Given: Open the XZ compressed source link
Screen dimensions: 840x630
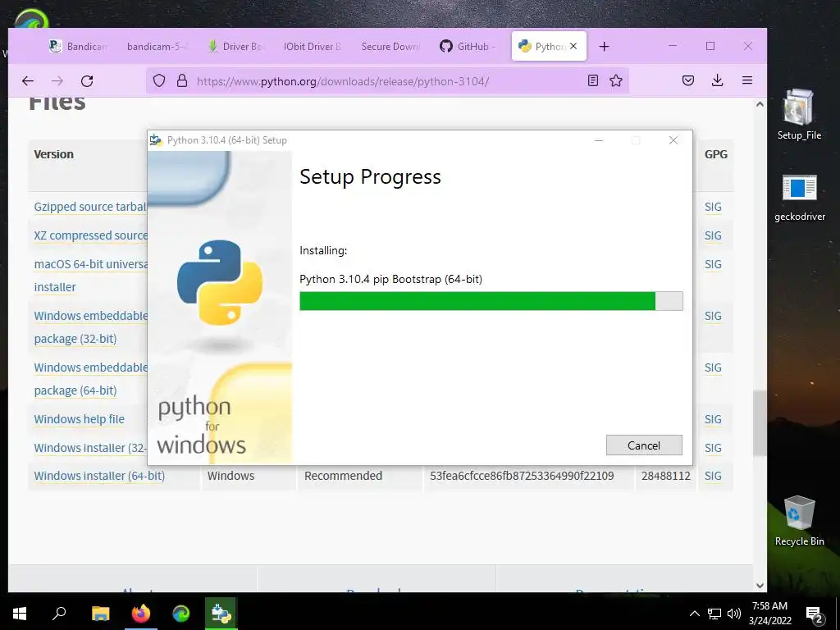Looking at the screenshot, I should (x=90, y=235).
